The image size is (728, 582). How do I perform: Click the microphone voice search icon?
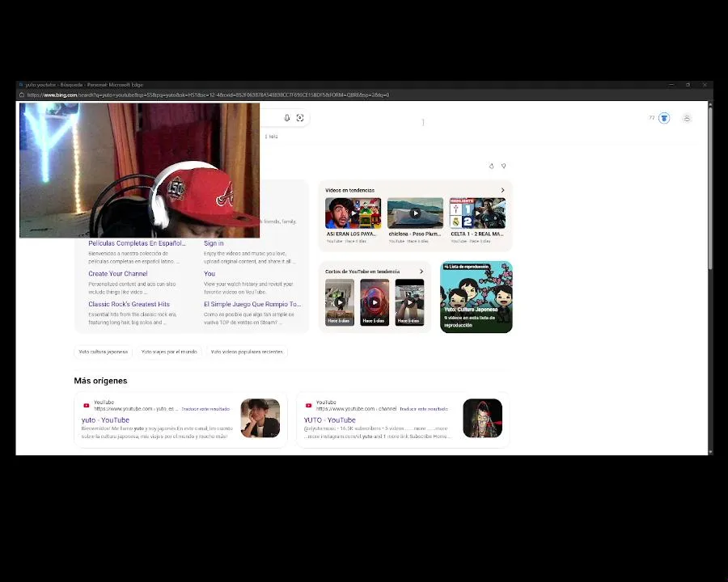click(x=287, y=118)
